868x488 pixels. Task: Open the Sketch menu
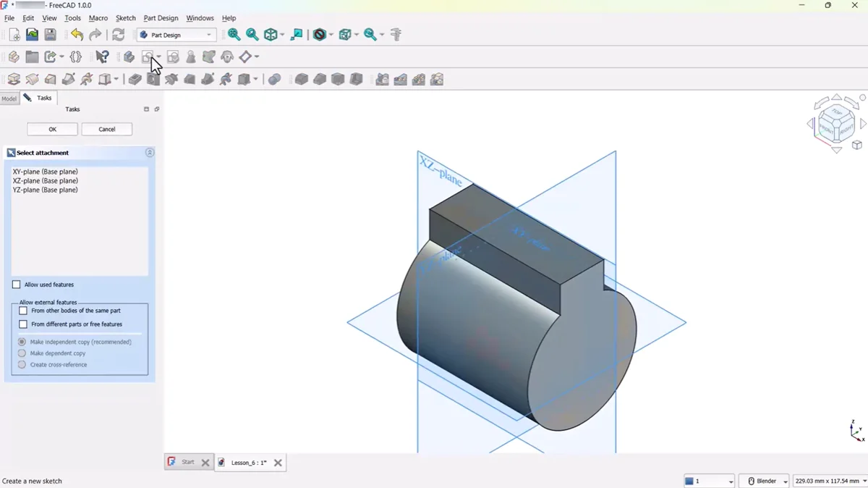coord(126,18)
